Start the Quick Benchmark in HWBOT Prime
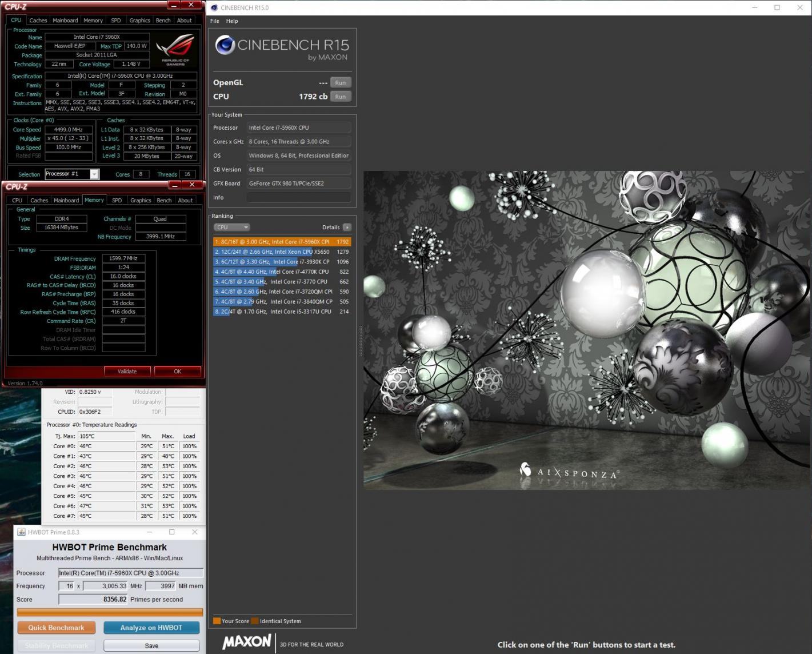 56,628
